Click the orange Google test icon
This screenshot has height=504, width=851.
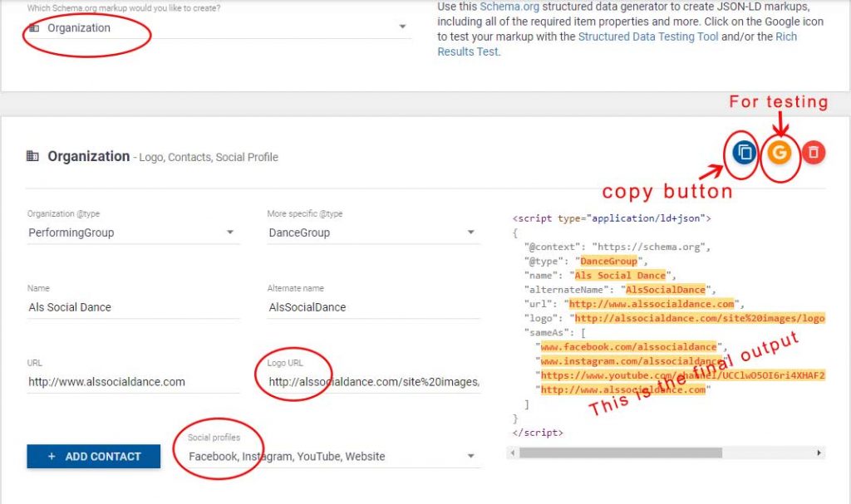click(779, 153)
